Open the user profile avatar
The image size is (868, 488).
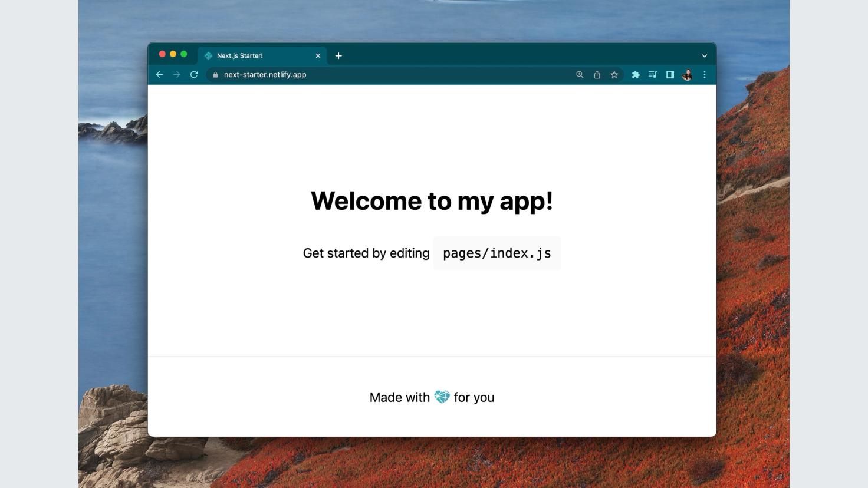point(687,75)
